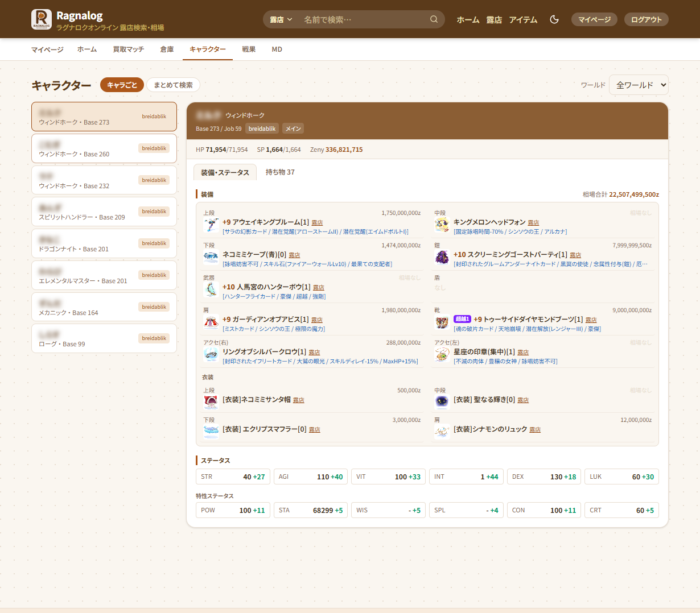Select the ドラゴンナイト Base 201 character

coord(104,243)
